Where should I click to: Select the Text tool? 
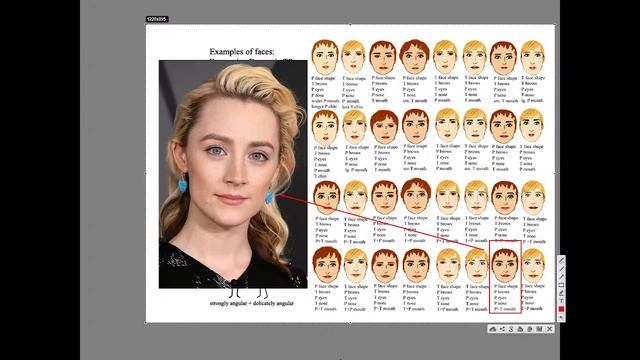coord(561,301)
